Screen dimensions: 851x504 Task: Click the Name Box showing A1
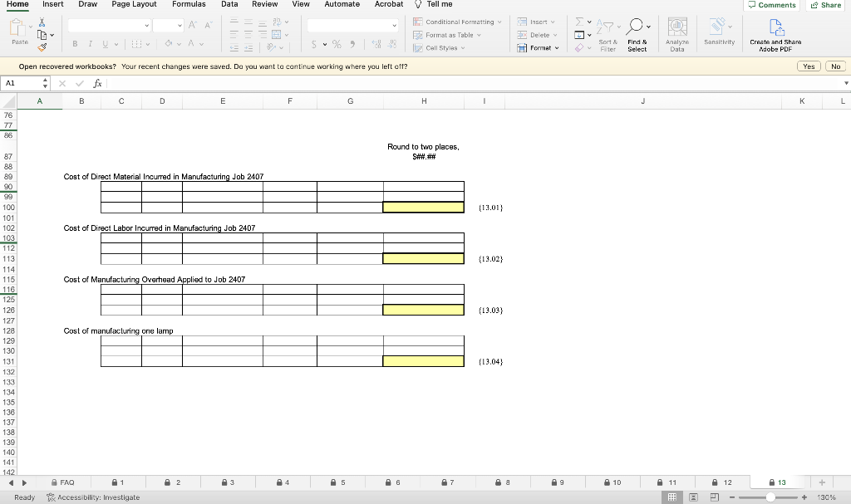coord(21,83)
